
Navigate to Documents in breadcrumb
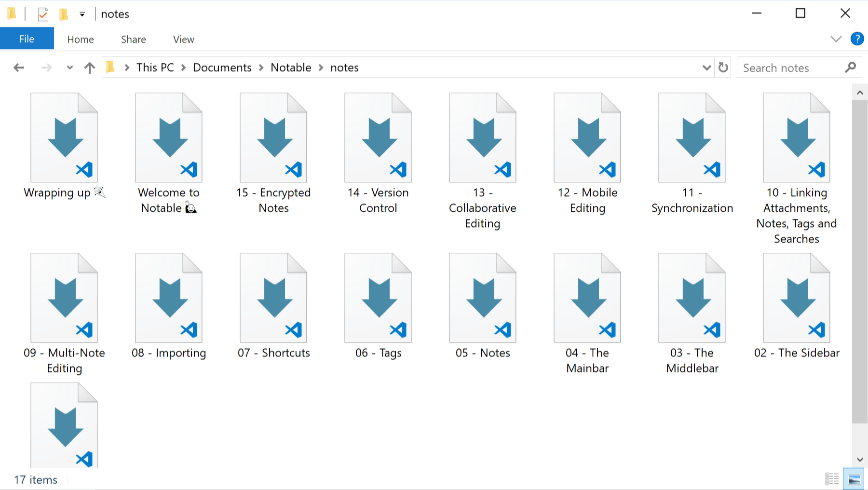click(x=222, y=68)
